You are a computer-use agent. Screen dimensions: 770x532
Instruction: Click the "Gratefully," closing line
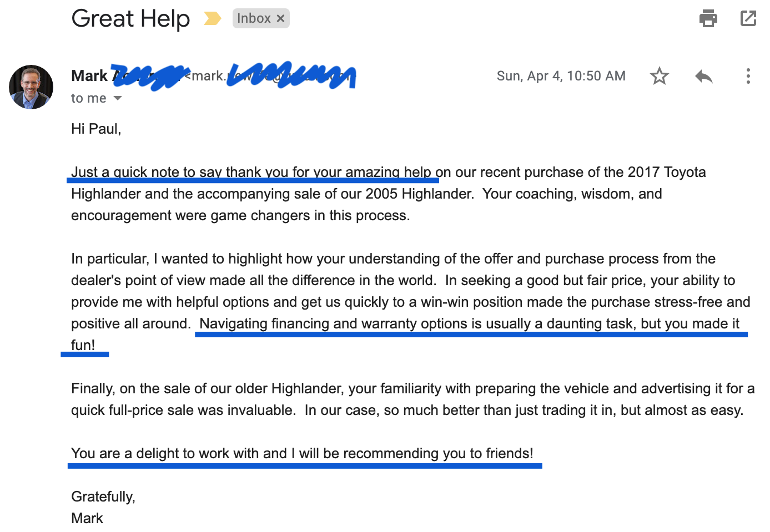103,496
